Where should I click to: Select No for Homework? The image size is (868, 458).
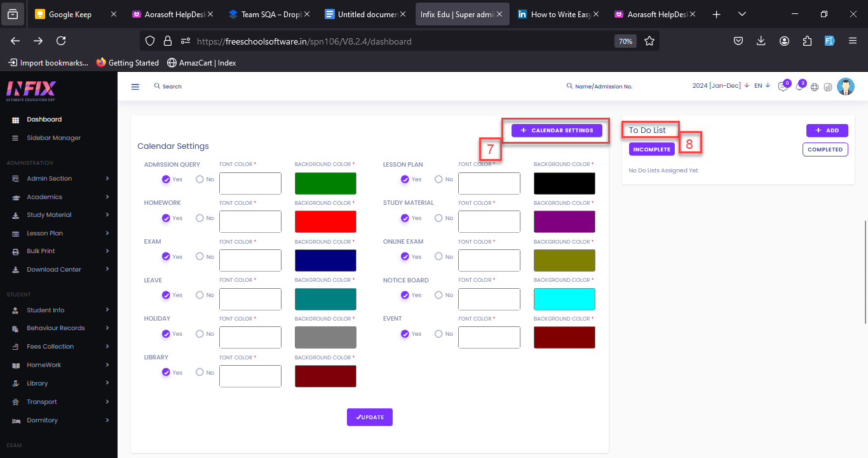200,218
